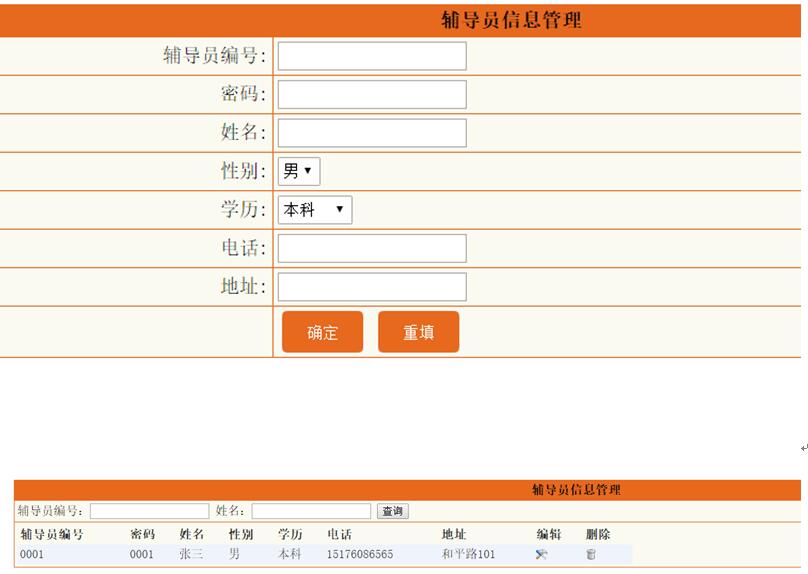Click the 辅导员编号 column header
Image resolution: width=808 pixels, height=574 pixels.
(52, 534)
